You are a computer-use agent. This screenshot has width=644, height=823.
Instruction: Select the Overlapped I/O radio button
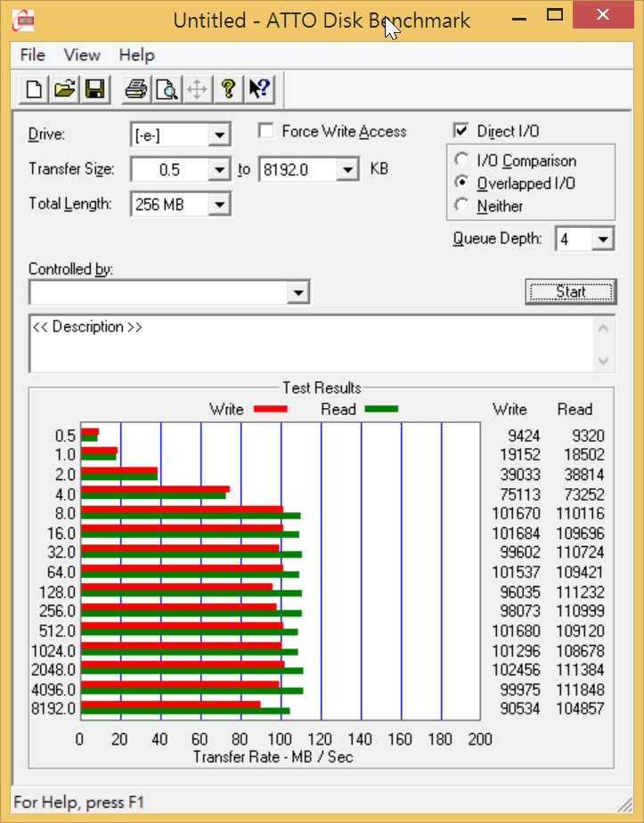[x=462, y=182]
